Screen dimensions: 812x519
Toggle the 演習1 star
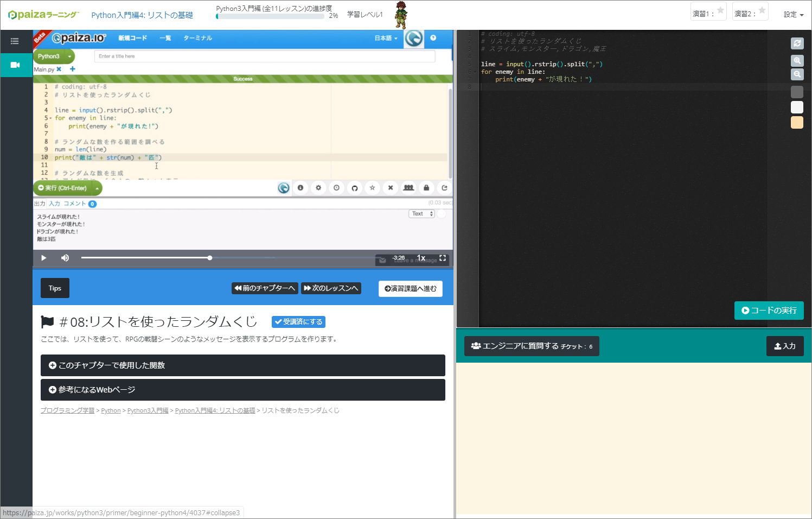tap(720, 10)
